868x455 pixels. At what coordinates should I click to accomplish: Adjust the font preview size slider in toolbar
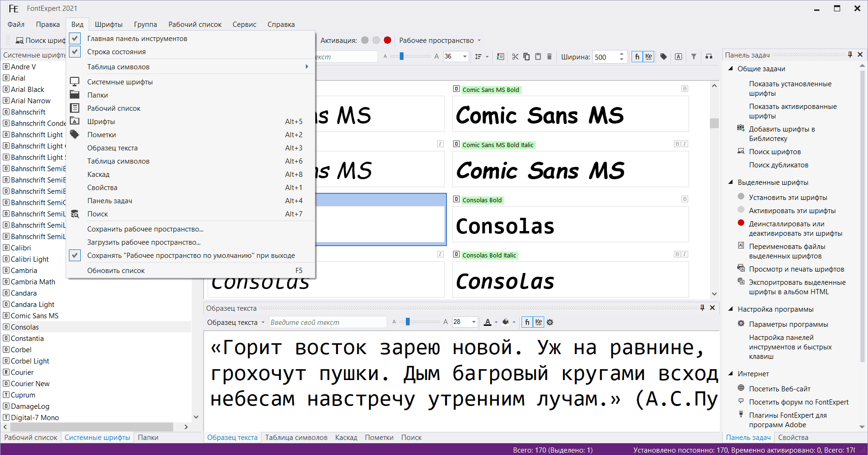pyautogui.click(x=402, y=57)
